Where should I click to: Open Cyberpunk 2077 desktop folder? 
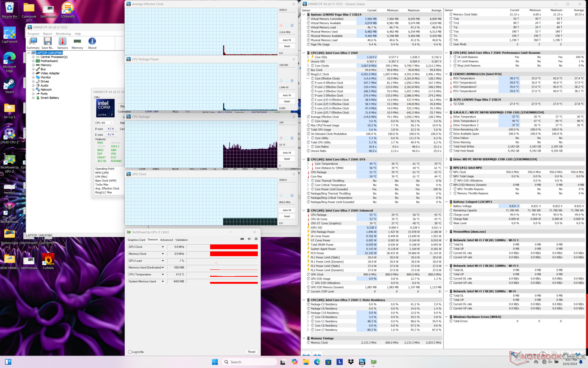coord(29,12)
